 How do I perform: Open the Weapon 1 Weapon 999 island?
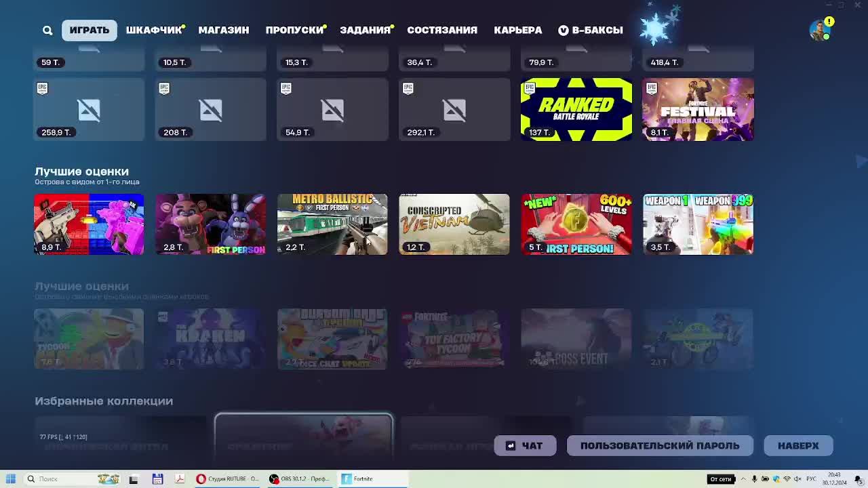pos(698,224)
